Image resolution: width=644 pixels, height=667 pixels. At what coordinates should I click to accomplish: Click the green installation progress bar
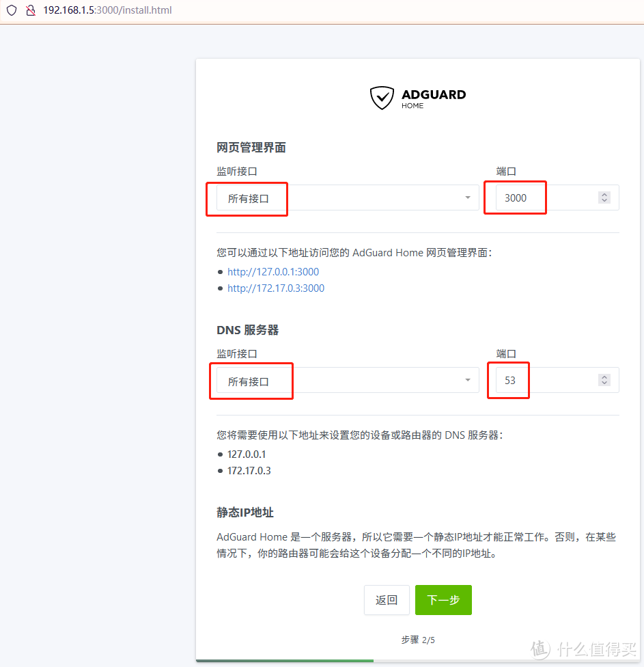(285, 661)
